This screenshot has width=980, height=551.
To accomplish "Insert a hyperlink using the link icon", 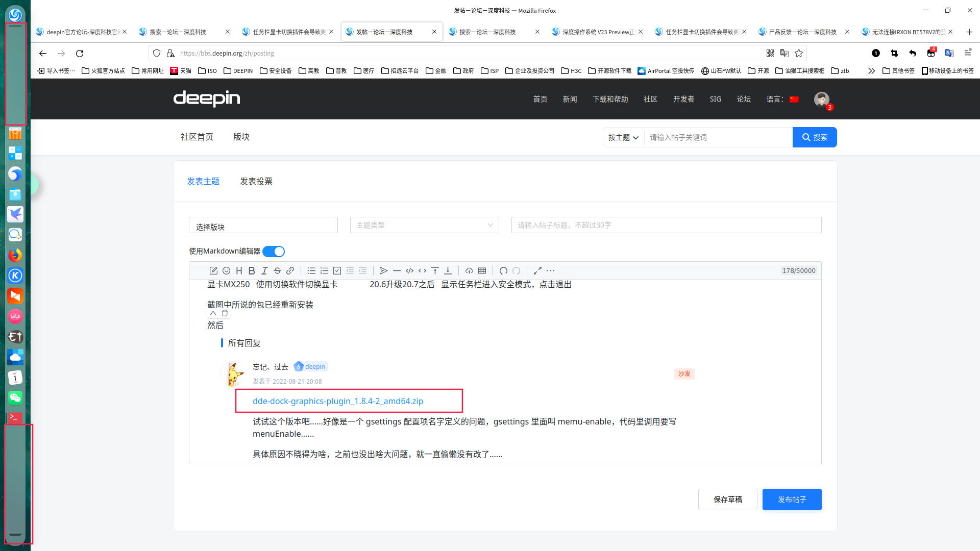I will pyautogui.click(x=290, y=270).
